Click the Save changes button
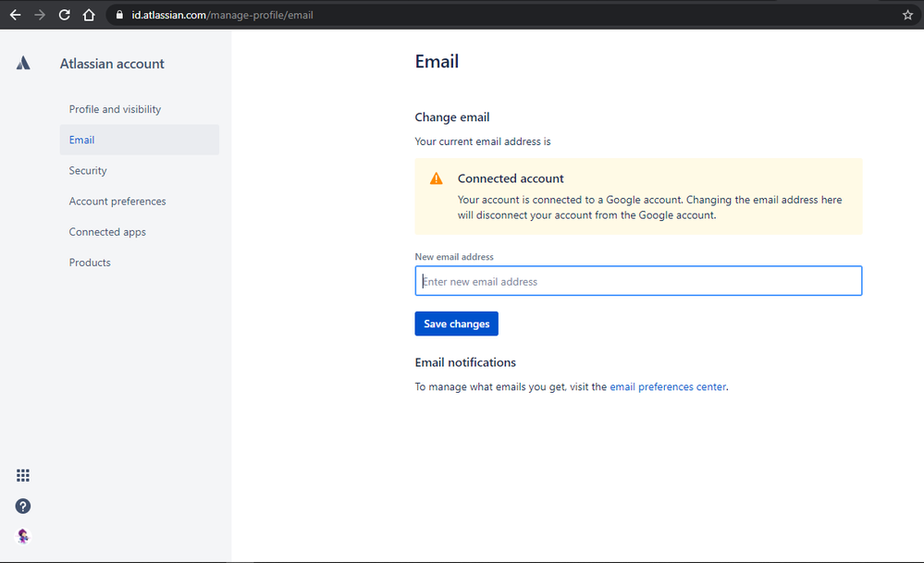 [x=456, y=324]
